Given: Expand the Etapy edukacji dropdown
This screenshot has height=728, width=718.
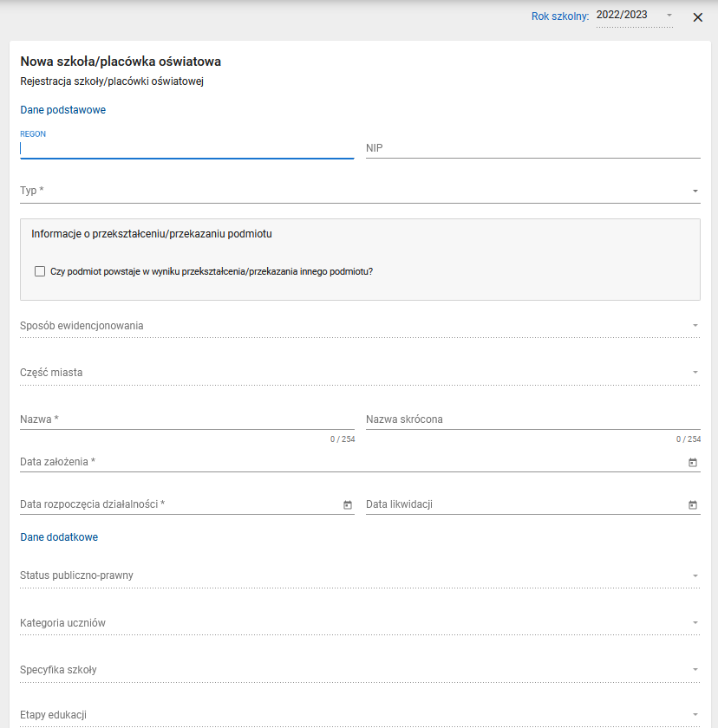Looking at the screenshot, I should [359, 715].
